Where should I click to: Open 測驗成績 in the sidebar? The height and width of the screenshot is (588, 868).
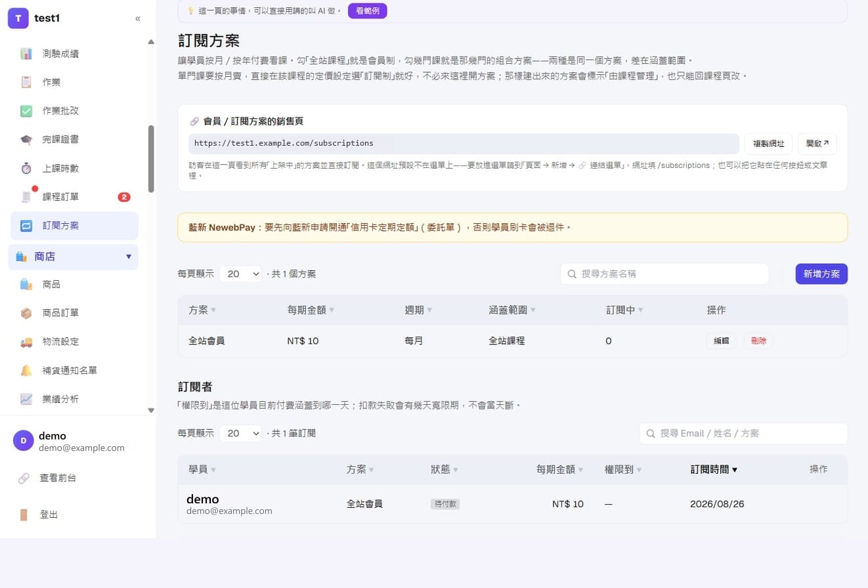point(73,53)
